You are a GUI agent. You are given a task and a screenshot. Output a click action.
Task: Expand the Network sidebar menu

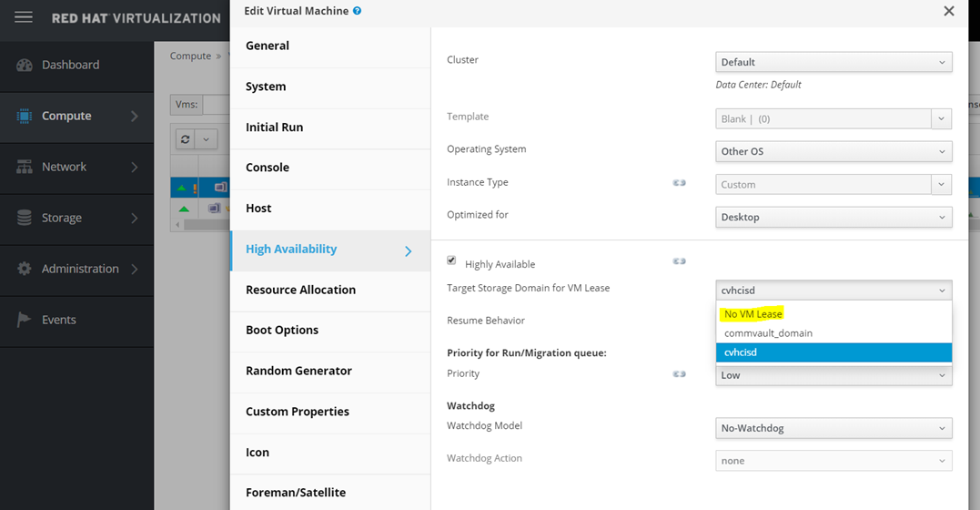click(x=76, y=167)
